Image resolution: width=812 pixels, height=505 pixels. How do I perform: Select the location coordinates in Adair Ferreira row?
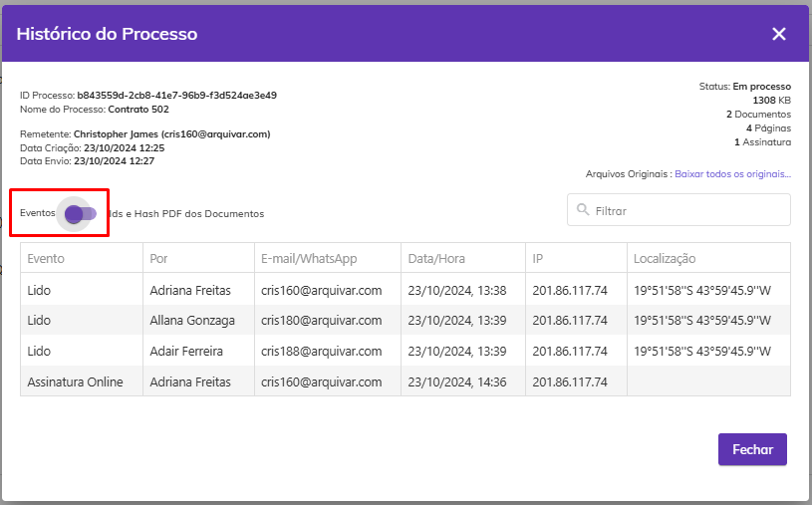point(708,351)
